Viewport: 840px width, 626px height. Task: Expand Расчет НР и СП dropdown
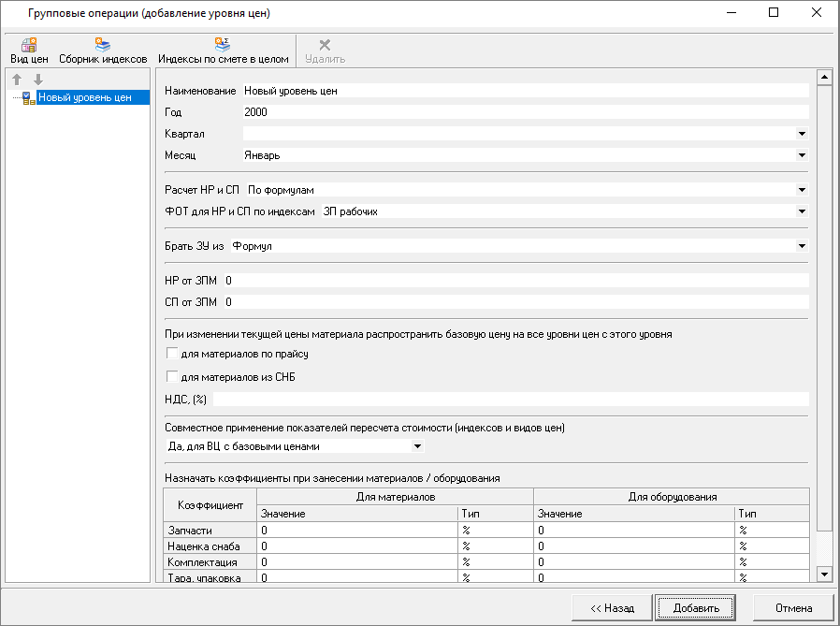(x=802, y=190)
